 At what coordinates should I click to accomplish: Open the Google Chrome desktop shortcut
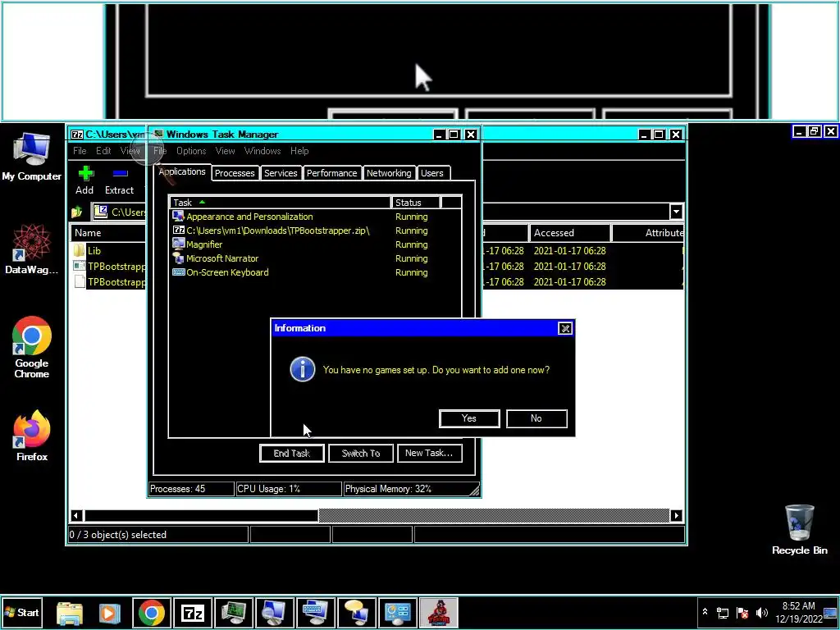click(32, 347)
